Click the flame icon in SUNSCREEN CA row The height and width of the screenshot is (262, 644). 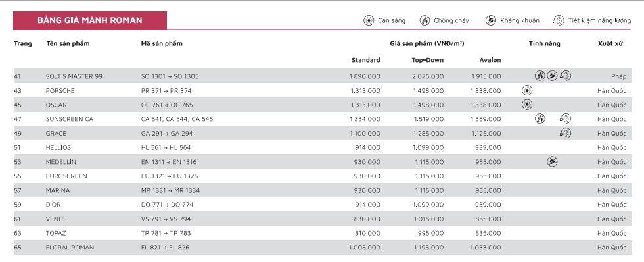540,119
